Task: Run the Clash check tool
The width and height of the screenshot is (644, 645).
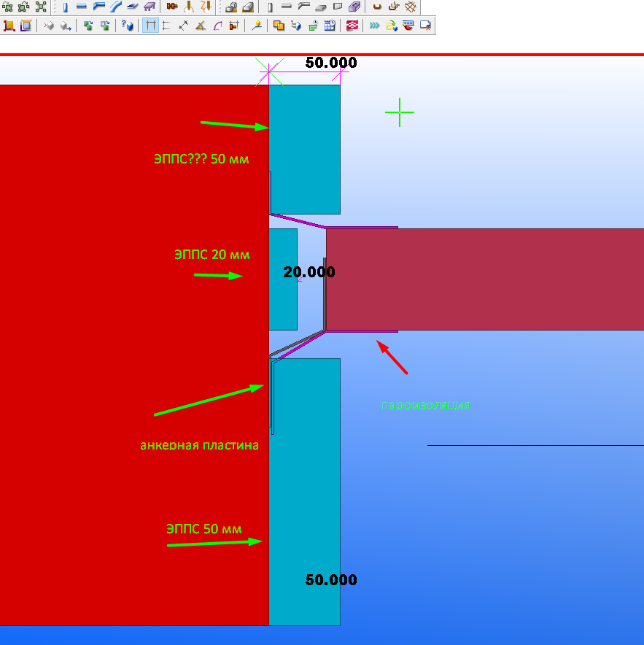Action: tap(279, 26)
